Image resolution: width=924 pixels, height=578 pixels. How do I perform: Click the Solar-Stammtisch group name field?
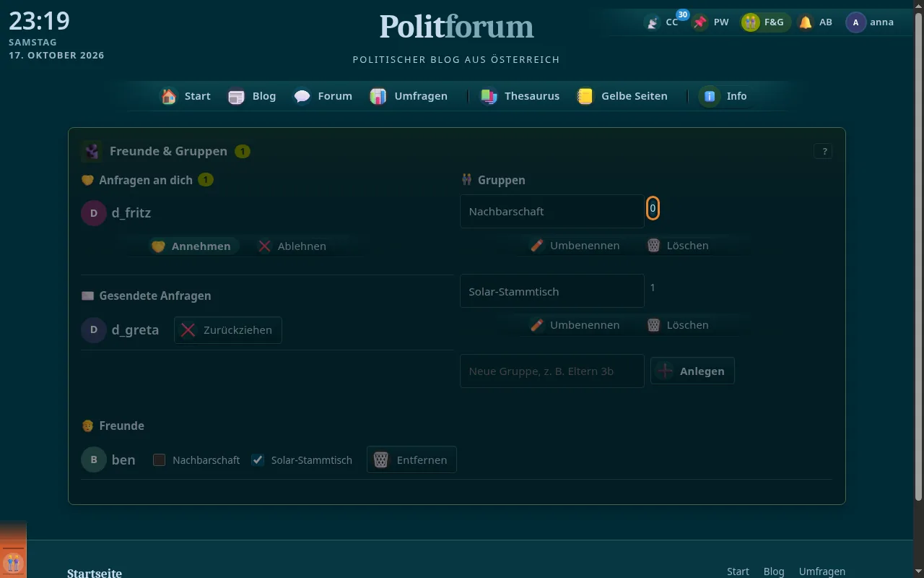pyautogui.click(x=552, y=291)
